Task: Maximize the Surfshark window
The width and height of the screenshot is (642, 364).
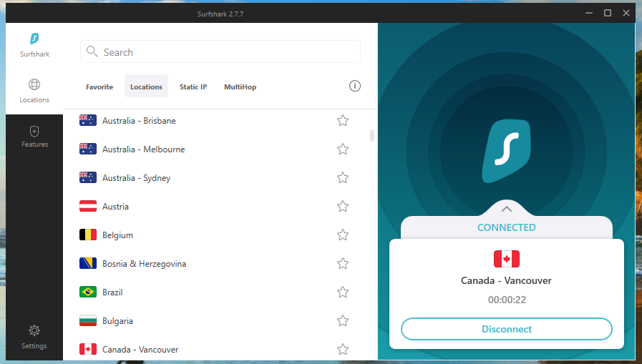Action: [608, 13]
